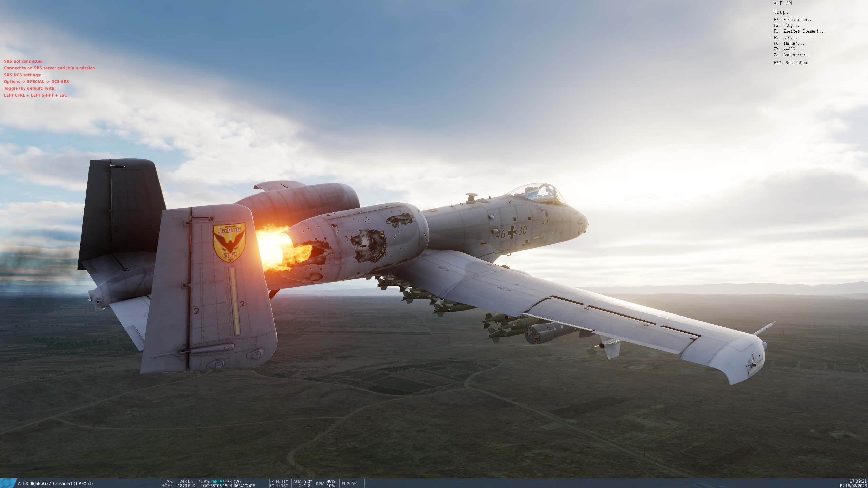Click the IAS 248 kn readout
Screen dimensions: 868x488
point(179,481)
